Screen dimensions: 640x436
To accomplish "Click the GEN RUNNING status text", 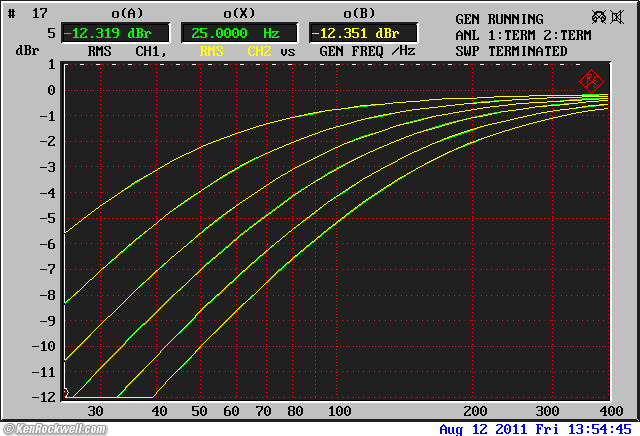I will click(x=499, y=19).
